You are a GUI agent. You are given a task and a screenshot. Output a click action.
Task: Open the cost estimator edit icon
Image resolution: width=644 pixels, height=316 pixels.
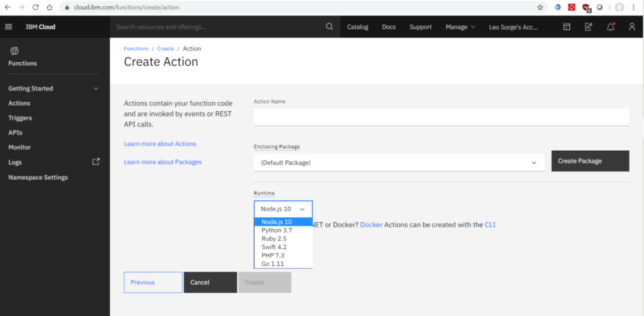pyautogui.click(x=589, y=26)
